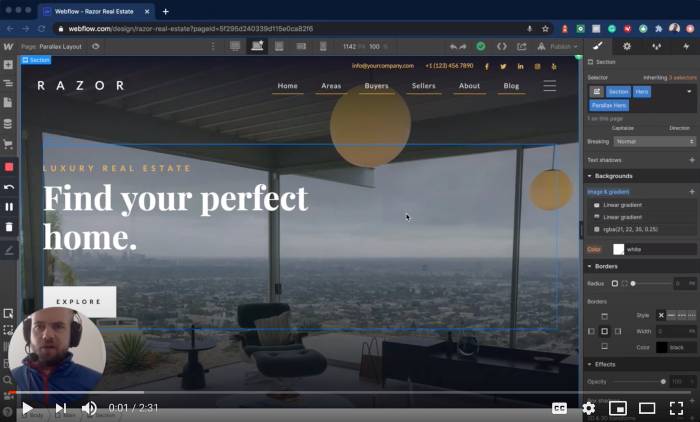Select the starred laptop breakpoint
Image resolution: width=700 pixels, height=422 pixels.
257,46
